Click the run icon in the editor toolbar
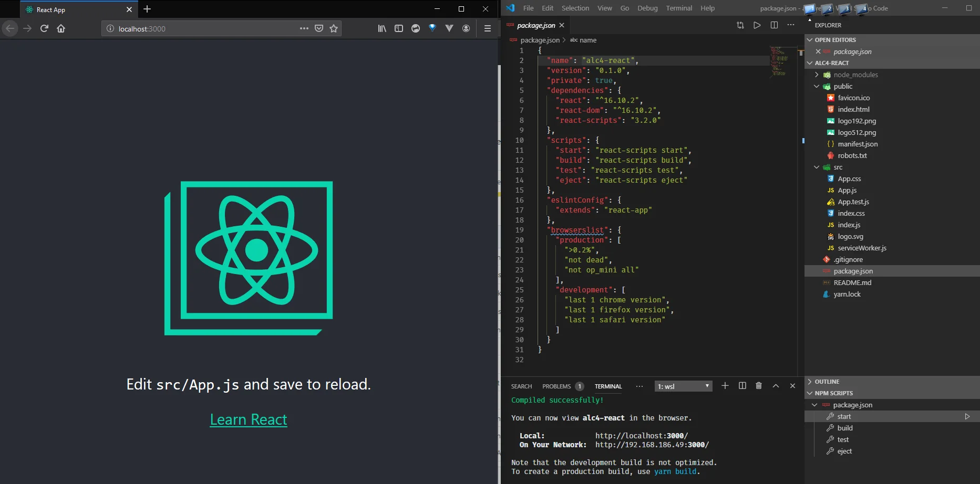Image resolution: width=980 pixels, height=484 pixels. click(757, 25)
